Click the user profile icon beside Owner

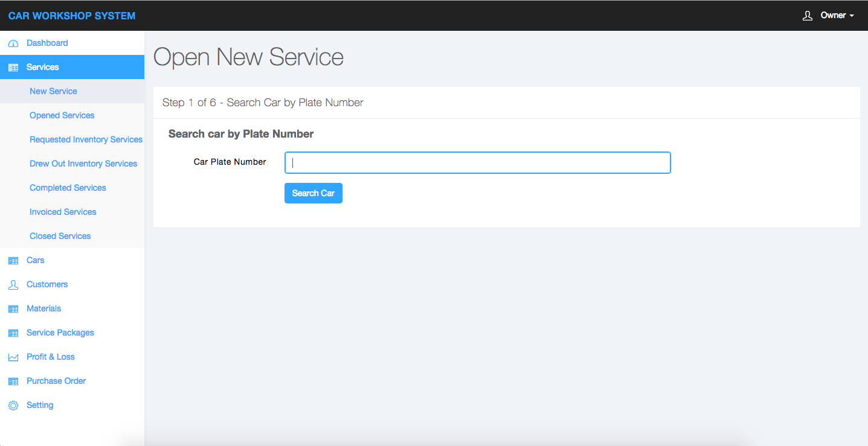click(808, 16)
